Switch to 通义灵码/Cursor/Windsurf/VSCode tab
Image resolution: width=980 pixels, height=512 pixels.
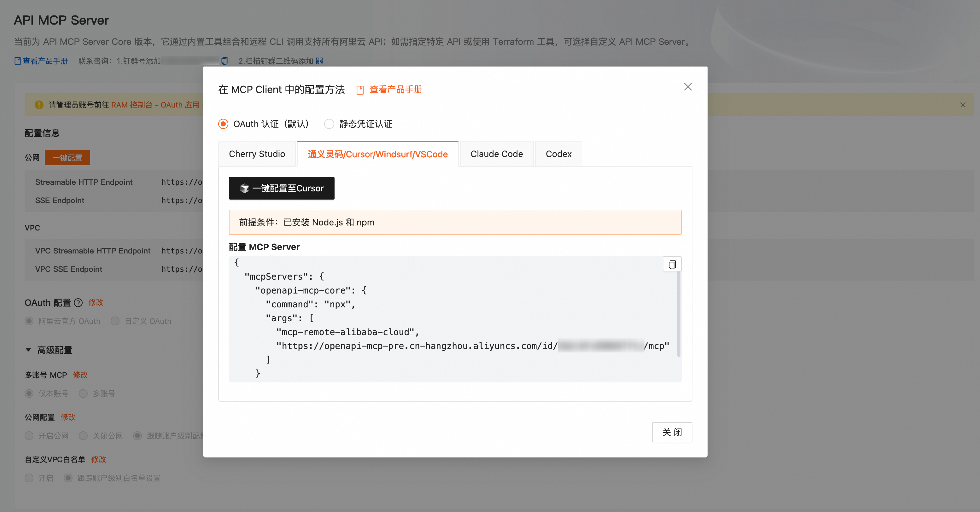click(378, 154)
